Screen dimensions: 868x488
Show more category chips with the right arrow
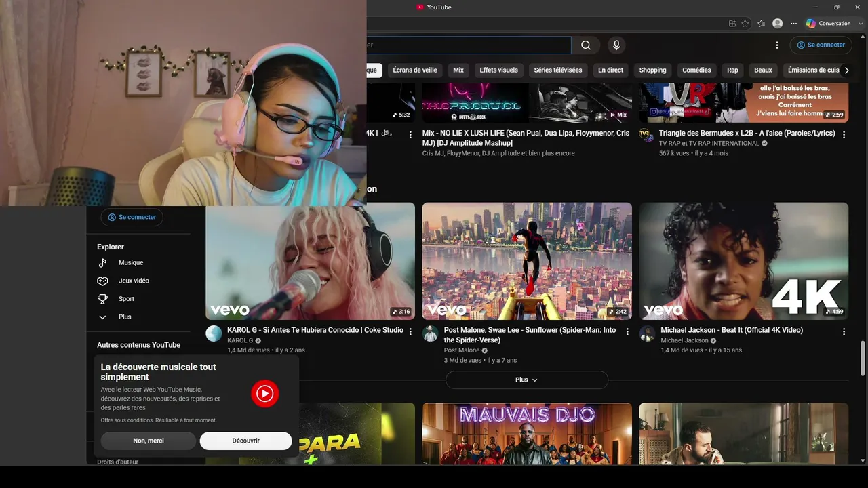pos(846,70)
